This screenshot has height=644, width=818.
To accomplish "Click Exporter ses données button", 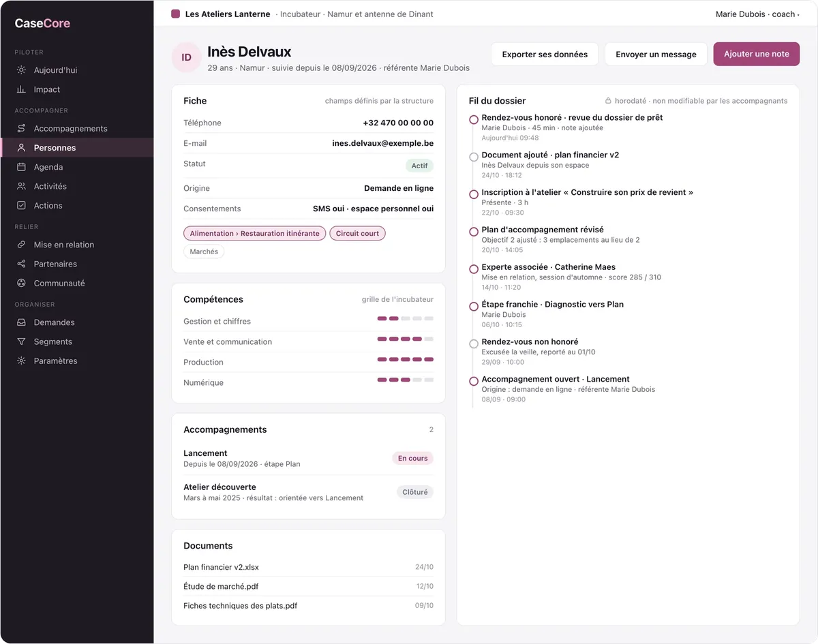I will coord(545,55).
